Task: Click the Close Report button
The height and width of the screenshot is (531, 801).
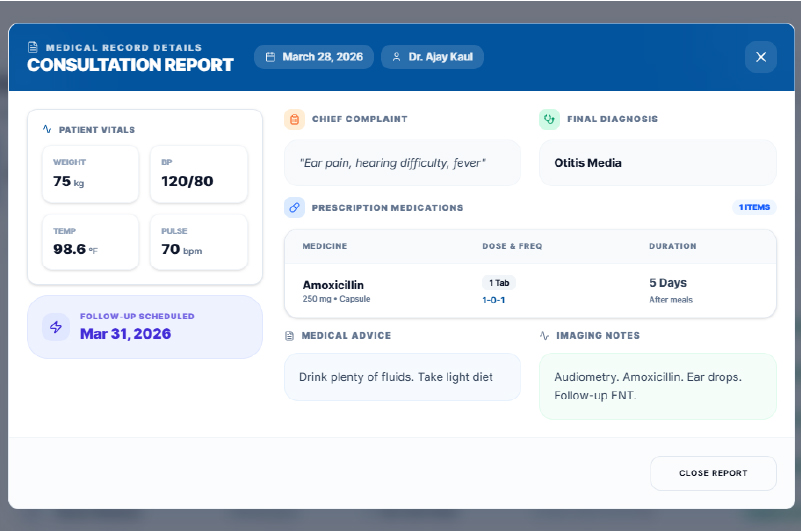Action: (713, 473)
